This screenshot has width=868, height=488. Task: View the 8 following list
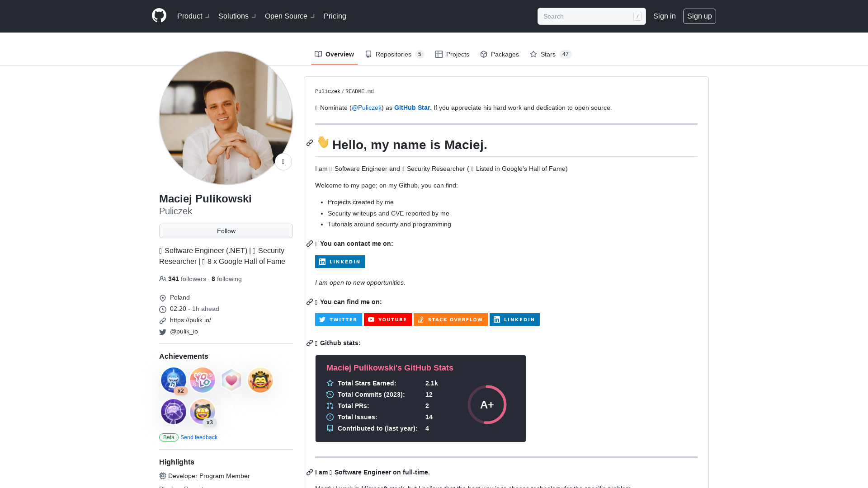pos(226,279)
